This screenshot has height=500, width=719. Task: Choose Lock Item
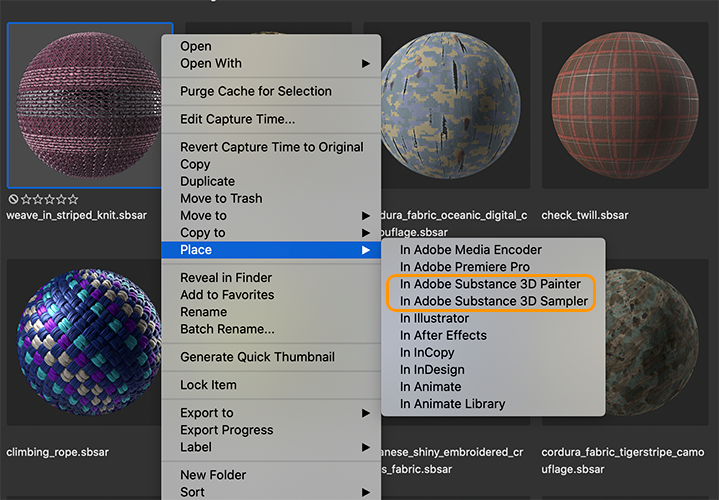[x=271, y=385]
